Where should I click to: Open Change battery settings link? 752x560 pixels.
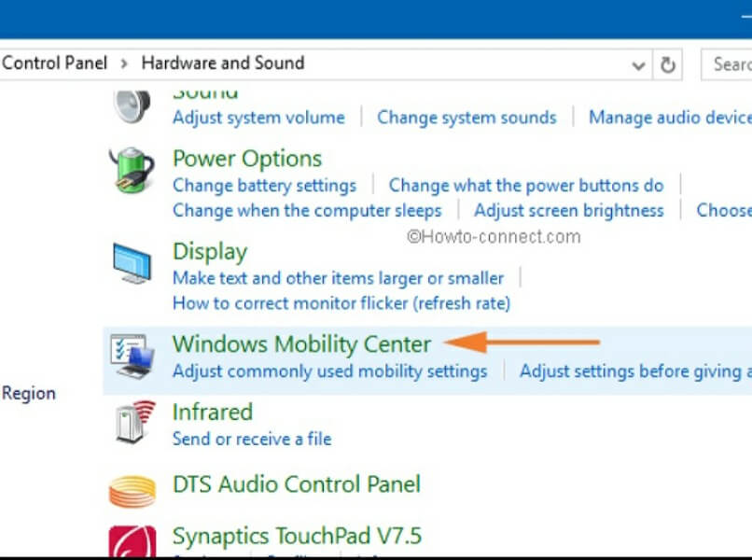[x=264, y=185]
